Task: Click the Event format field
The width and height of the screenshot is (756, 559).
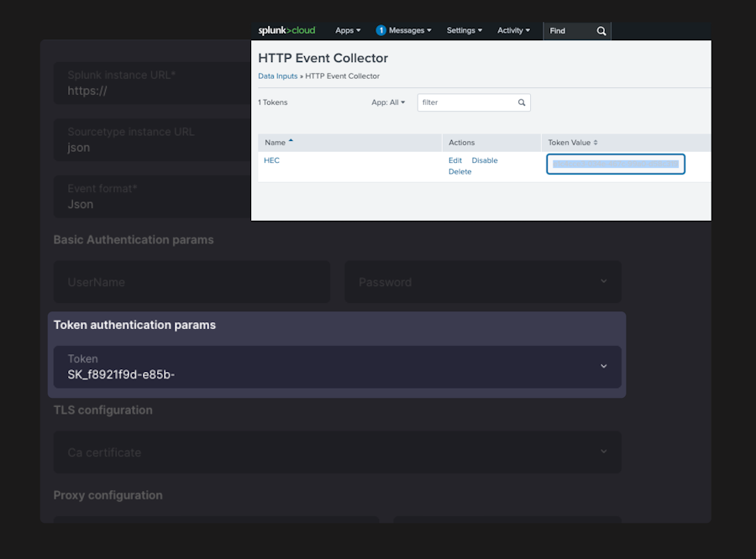Action: 152,196
